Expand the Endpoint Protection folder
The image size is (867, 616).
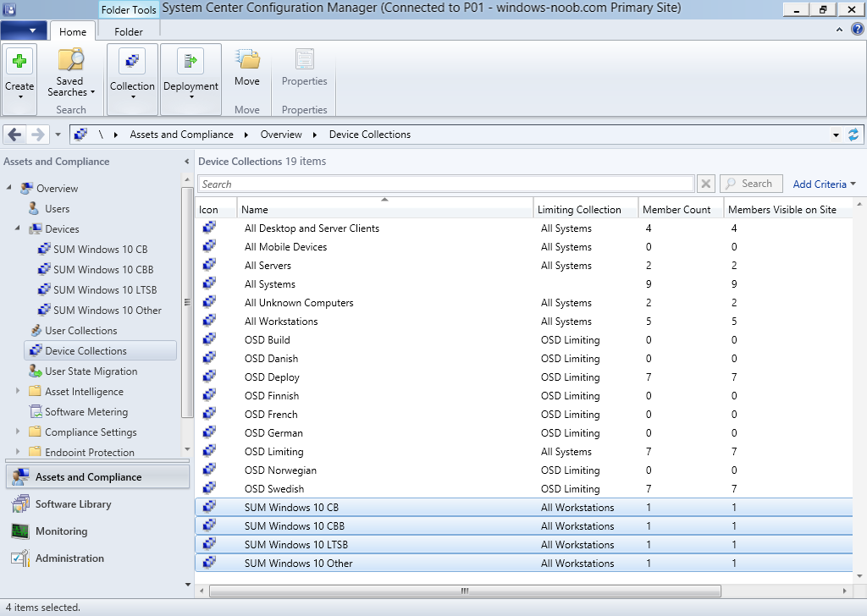click(17, 451)
